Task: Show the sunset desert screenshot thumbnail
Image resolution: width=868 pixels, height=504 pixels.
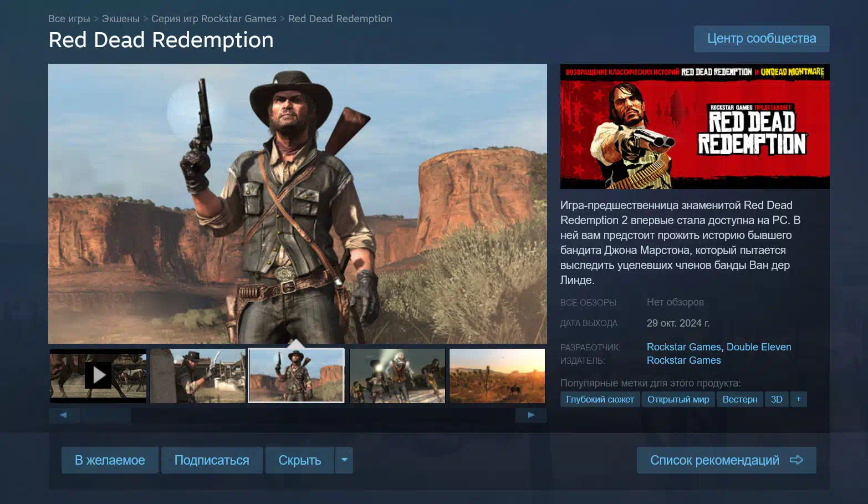Action: (x=497, y=375)
